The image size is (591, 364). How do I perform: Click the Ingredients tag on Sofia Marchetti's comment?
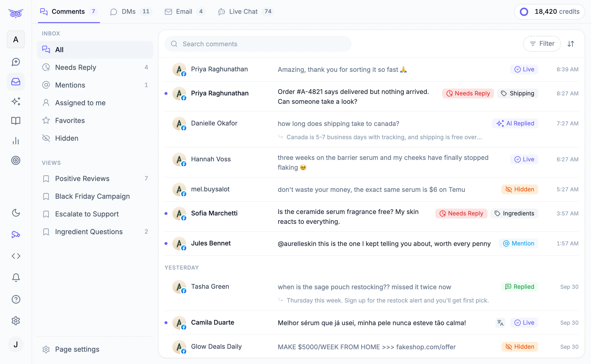pyautogui.click(x=514, y=213)
